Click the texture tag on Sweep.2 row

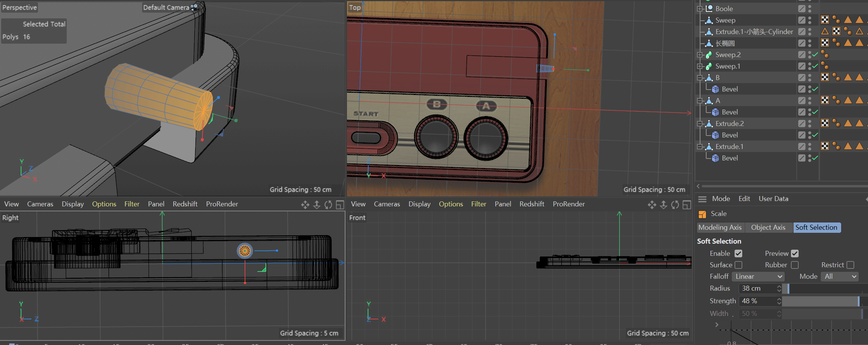(825, 55)
